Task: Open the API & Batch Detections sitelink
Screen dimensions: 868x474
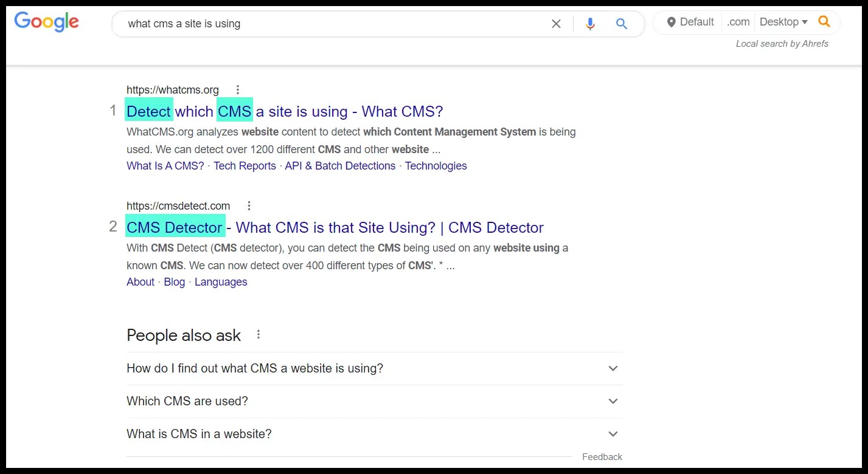Action: (x=340, y=166)
